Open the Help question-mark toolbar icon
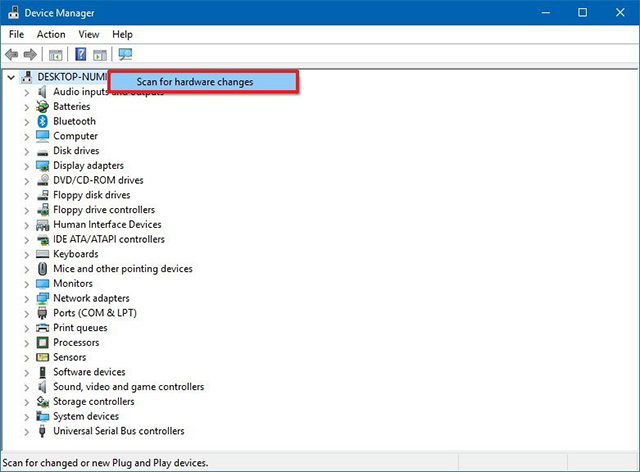Viewport: 640px width, 472px height. pyautogui.click(x=81, y=54)
